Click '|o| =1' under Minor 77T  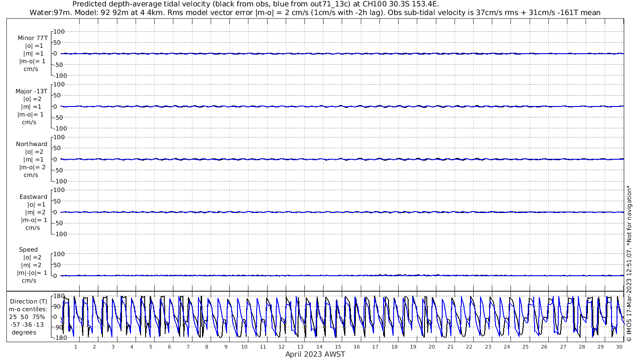tap(34, 46)
